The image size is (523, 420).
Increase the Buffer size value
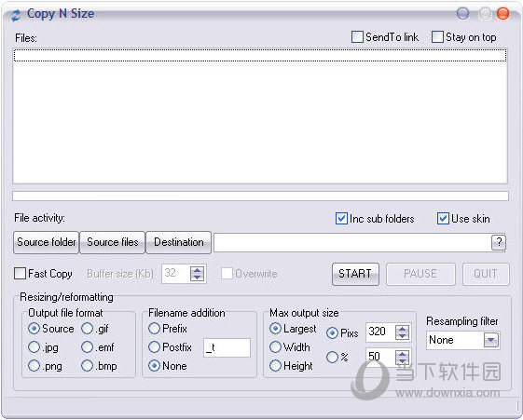pos(197,270)
